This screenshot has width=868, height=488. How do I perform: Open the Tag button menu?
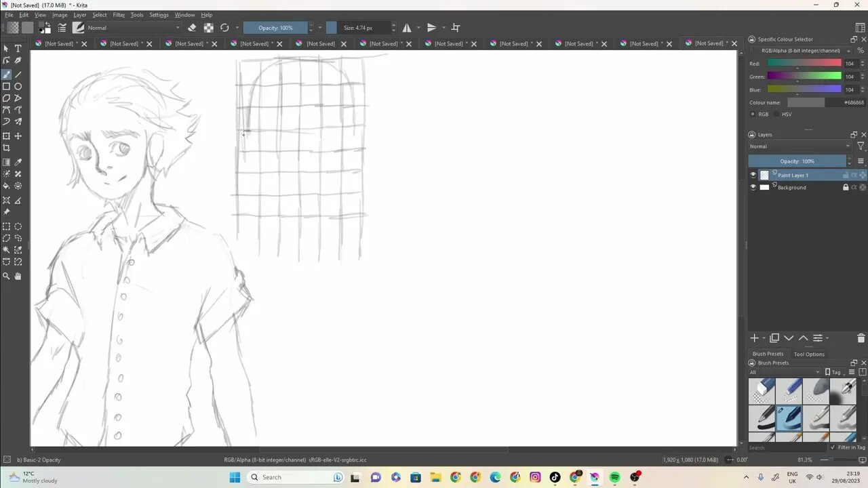[835, 372]
